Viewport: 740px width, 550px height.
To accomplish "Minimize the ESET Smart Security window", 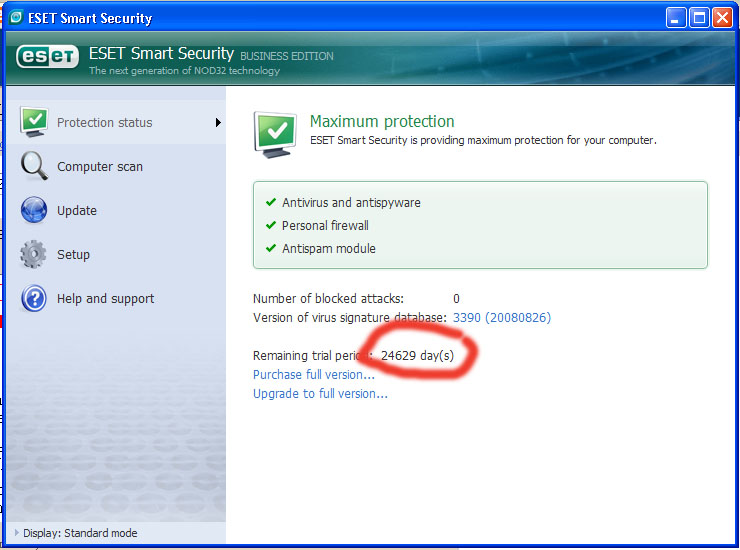I will tap(676, 18).
